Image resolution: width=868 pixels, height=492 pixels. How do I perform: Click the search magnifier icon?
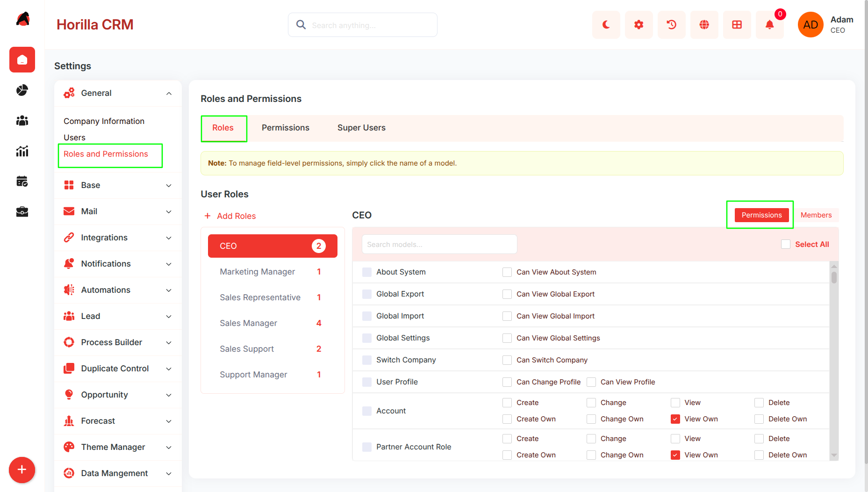[x=301, y=25]
